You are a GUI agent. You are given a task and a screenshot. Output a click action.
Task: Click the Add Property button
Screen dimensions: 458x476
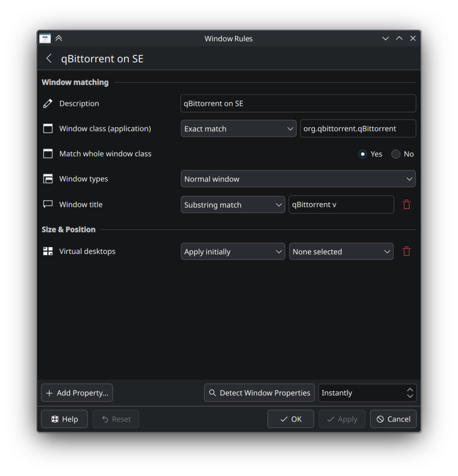(77, 393)
